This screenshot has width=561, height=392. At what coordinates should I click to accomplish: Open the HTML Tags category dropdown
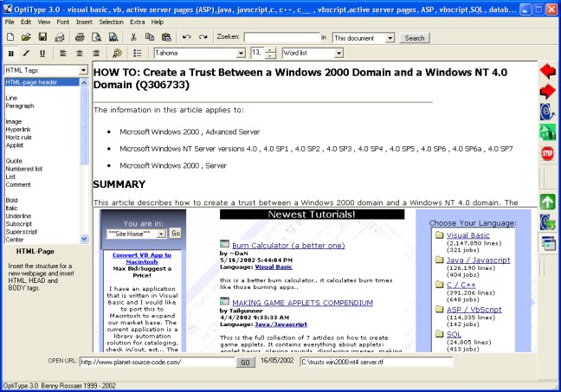coord(83,70)
